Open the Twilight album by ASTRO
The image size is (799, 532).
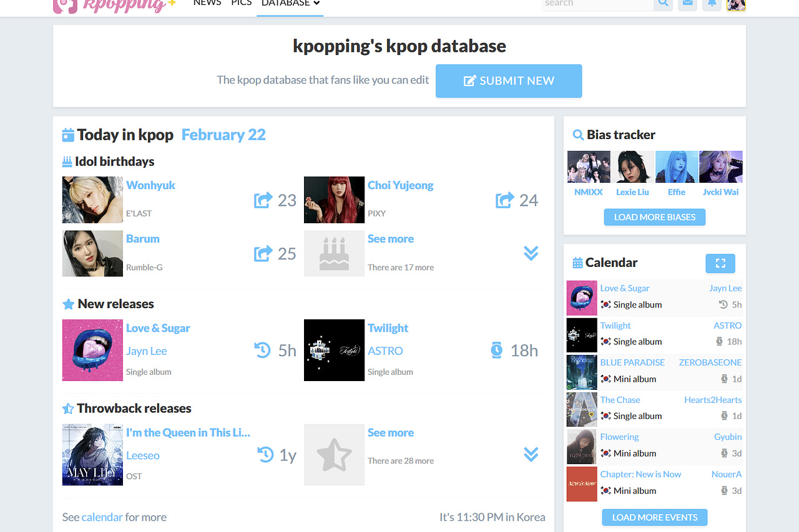pyautogui.click(x=388, y=327)
